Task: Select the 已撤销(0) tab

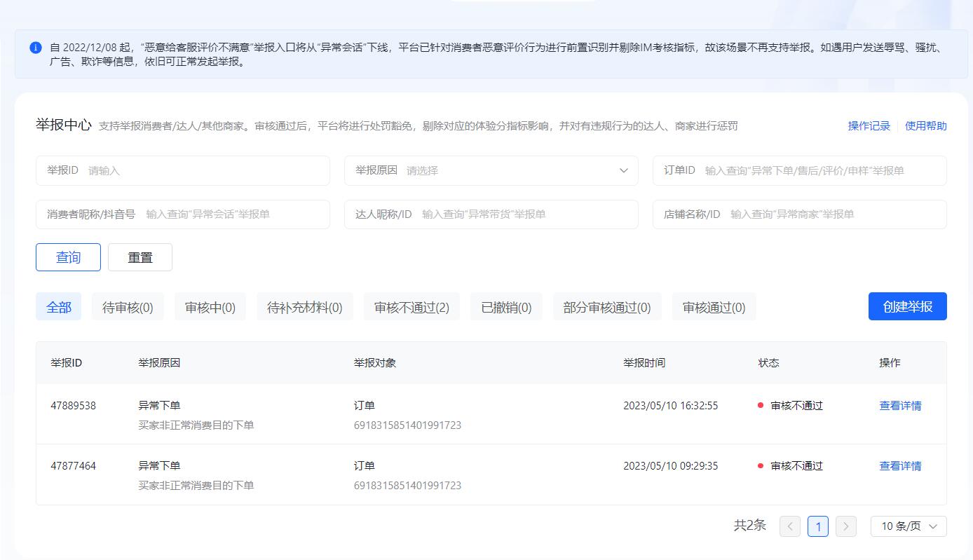Action: click(506, 306)
